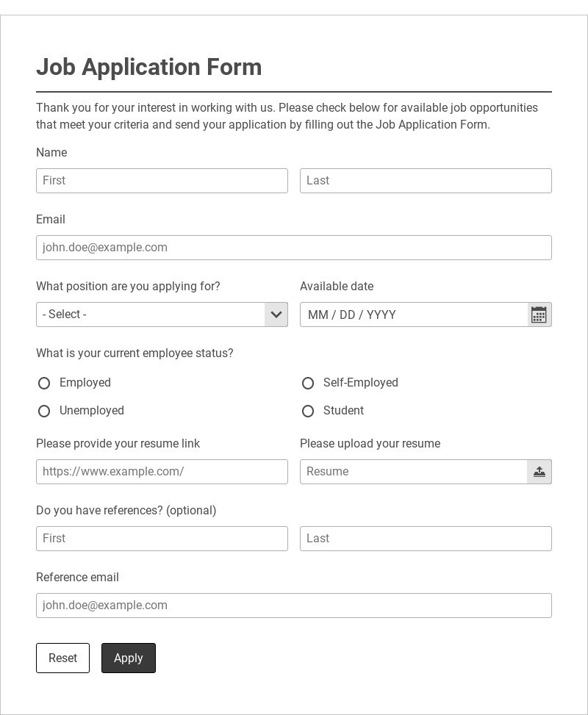Viewport: 588px width, 715px height.
Task: Click the Reset button
Action: pos(62,658)
